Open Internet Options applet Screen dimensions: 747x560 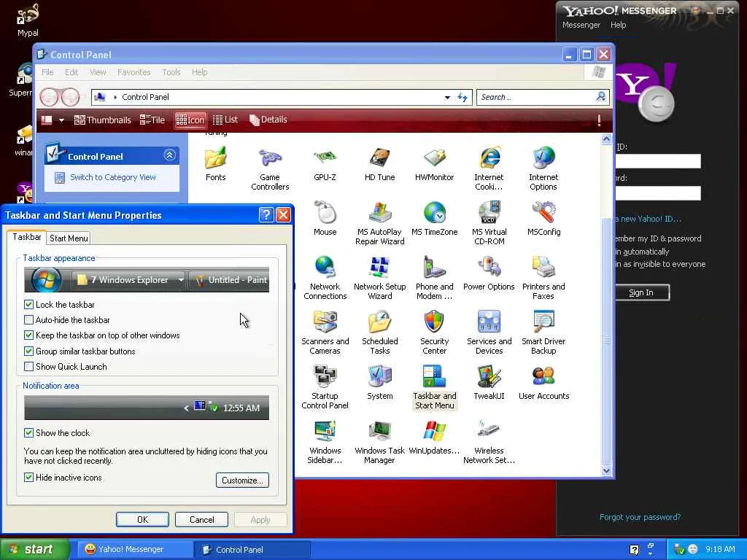543,169
